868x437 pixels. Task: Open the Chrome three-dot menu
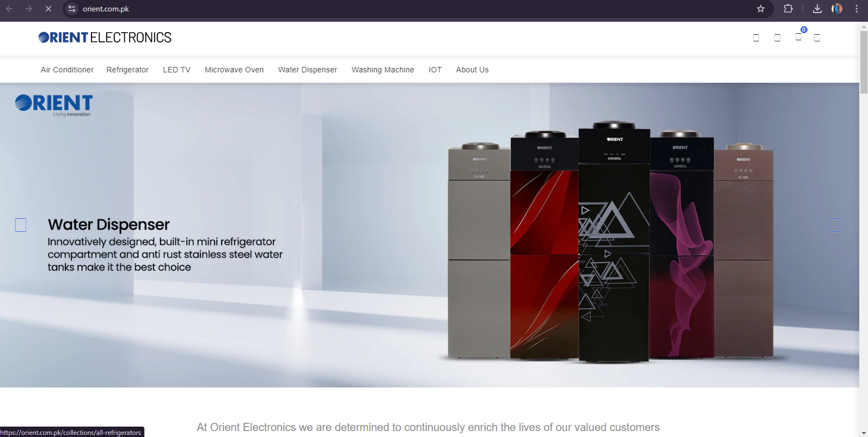click(x=857, y=9)
